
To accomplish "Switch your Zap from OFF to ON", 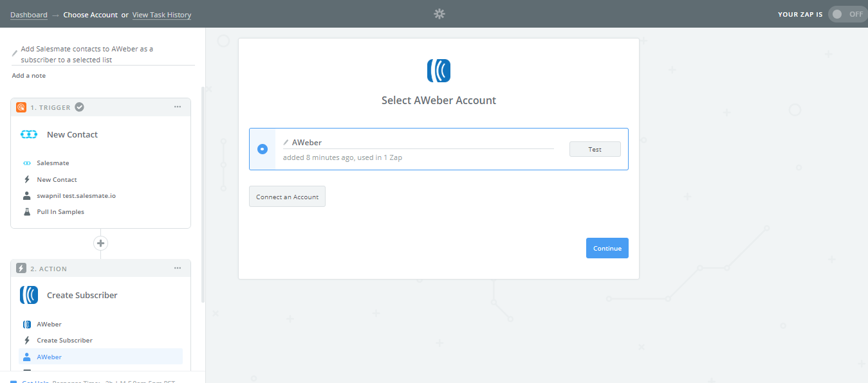I will 847,13.
